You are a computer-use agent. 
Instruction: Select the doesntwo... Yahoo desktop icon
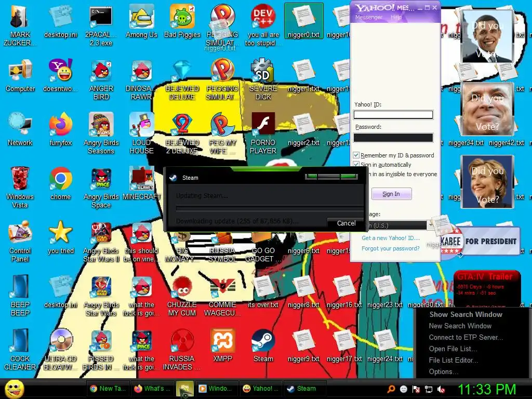61,76
